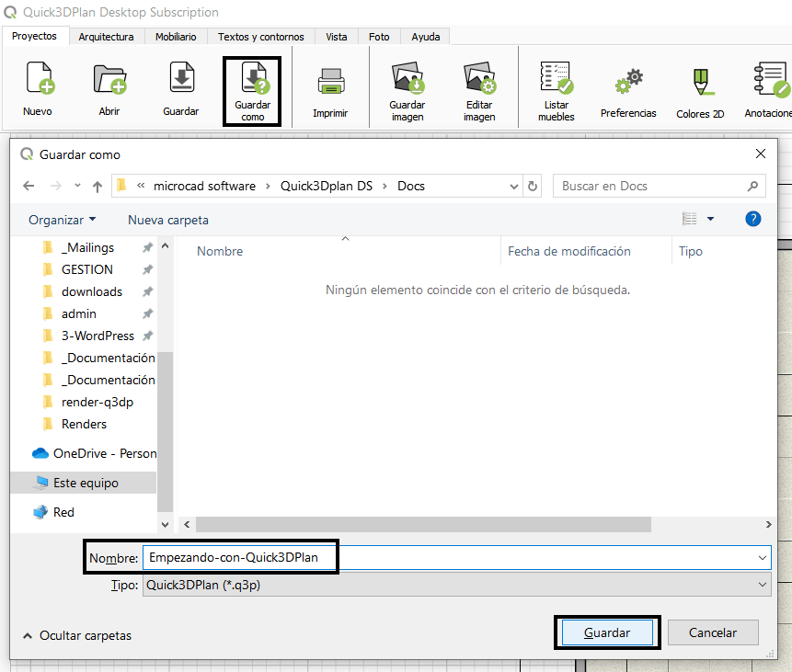792x672 pixels.
Task: Change view layout icon
Action: [690, 219]
